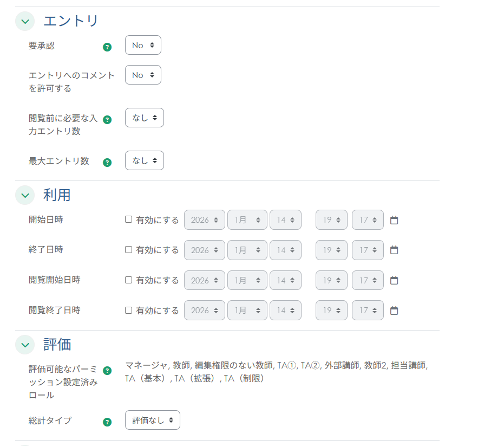This screenshot has width=504, height=446.
Task: Open calendar picker for 終了日時
Action: [394, 250]
